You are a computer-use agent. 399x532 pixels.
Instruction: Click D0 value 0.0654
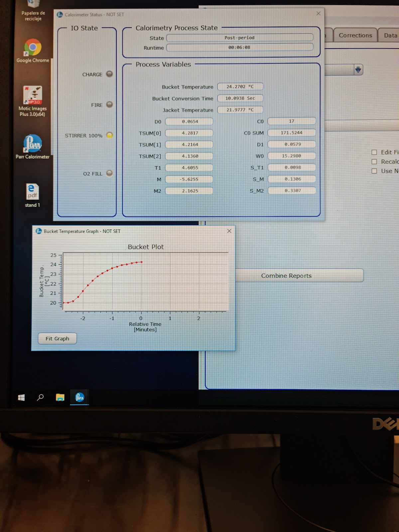pyautogui.click(x=189, y=121)
